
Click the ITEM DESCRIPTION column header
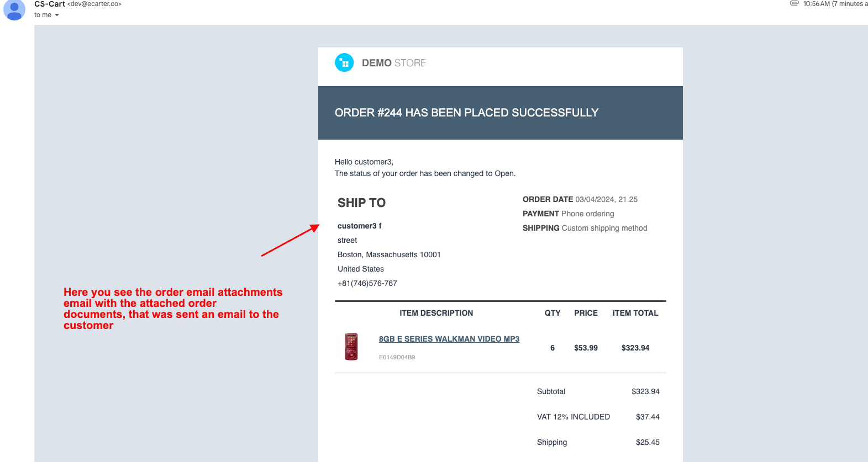436,313
